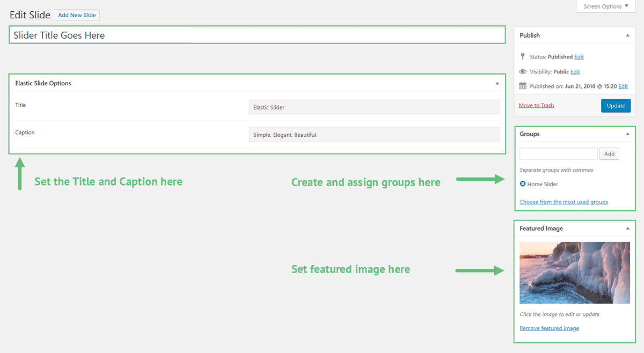Click the calendar icon next to Published on

coord(523,86)
